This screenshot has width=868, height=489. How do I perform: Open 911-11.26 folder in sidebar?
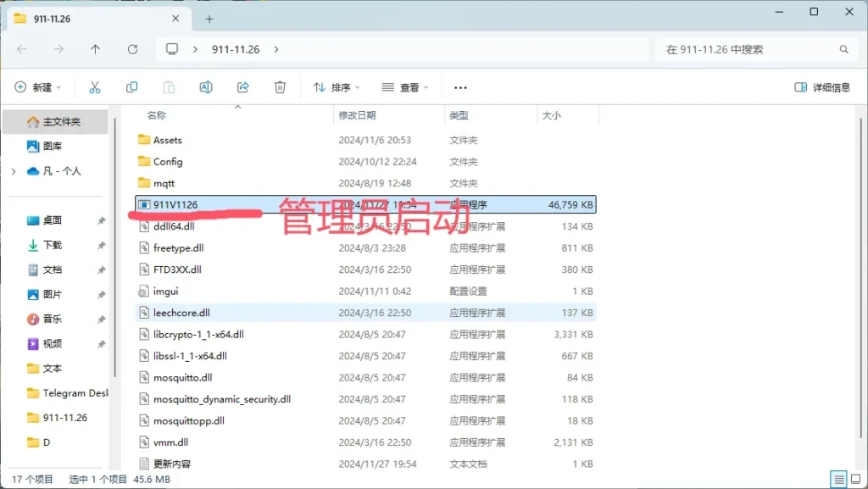(57, 418)
